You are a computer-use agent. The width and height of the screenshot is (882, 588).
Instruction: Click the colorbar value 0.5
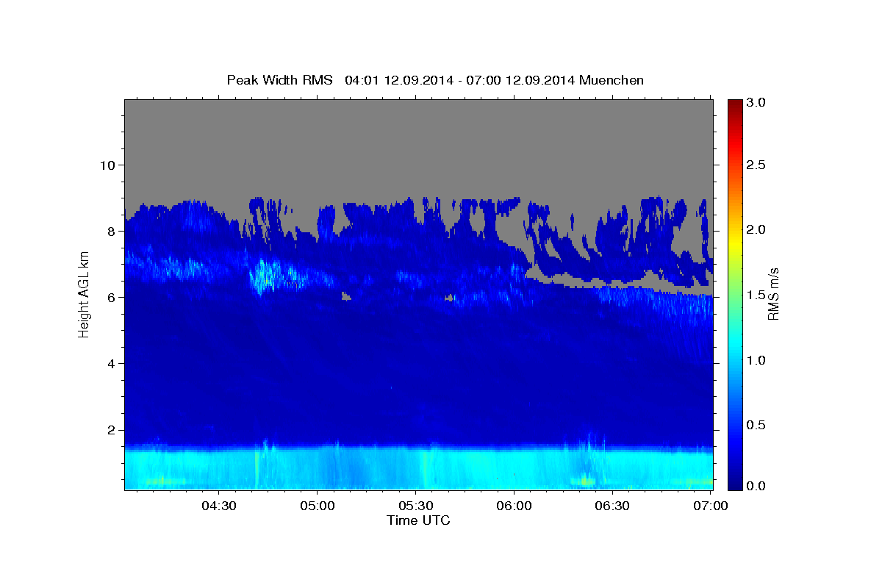(757, 425)
